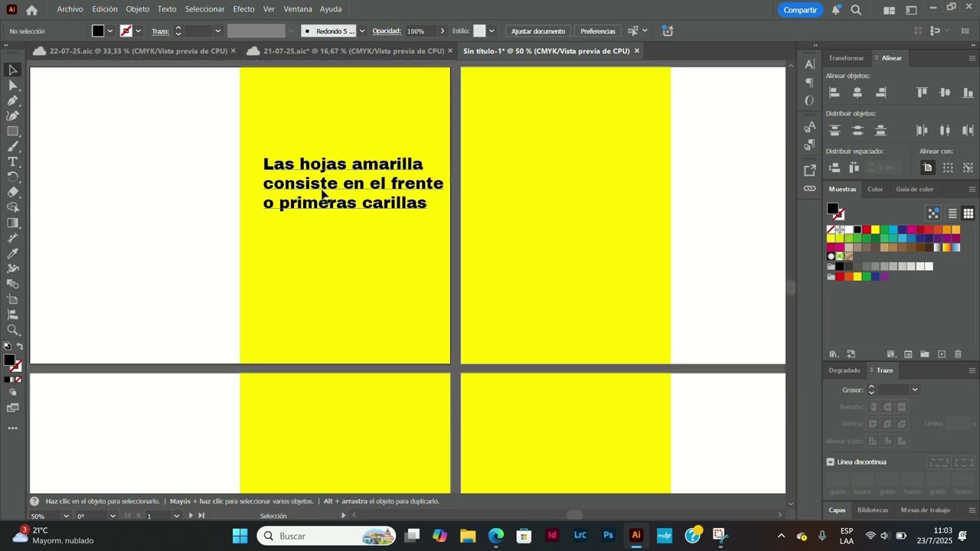
Task: Open Edit Toolbar three-dots button
Action: (13, 429)
